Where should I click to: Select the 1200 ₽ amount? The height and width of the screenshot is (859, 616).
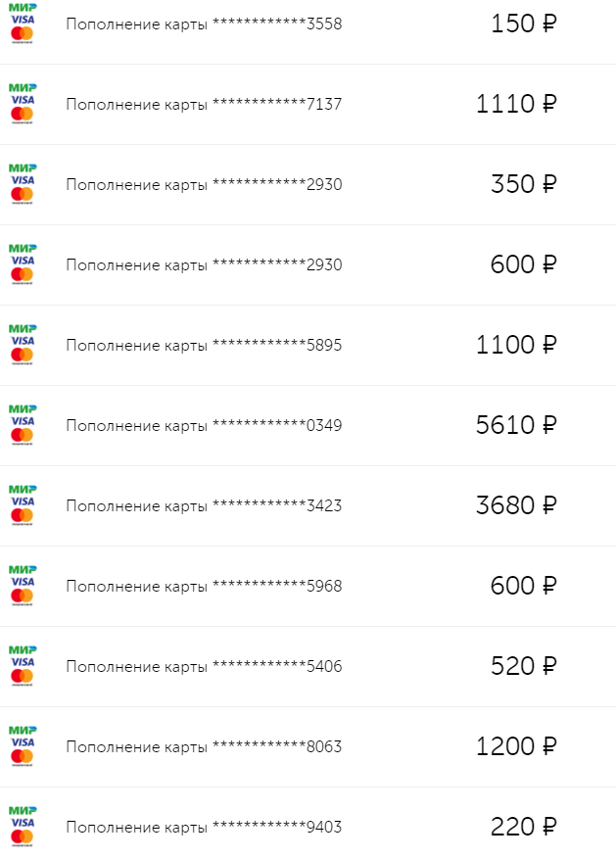[516, 746]
